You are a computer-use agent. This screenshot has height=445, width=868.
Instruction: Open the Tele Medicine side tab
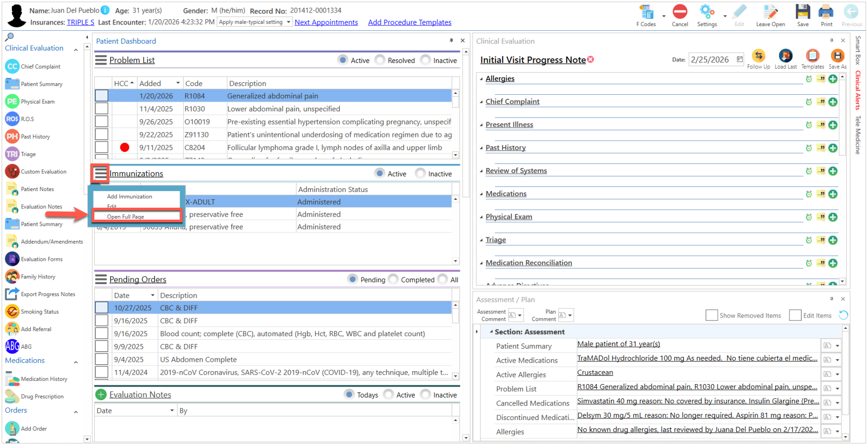858,135
